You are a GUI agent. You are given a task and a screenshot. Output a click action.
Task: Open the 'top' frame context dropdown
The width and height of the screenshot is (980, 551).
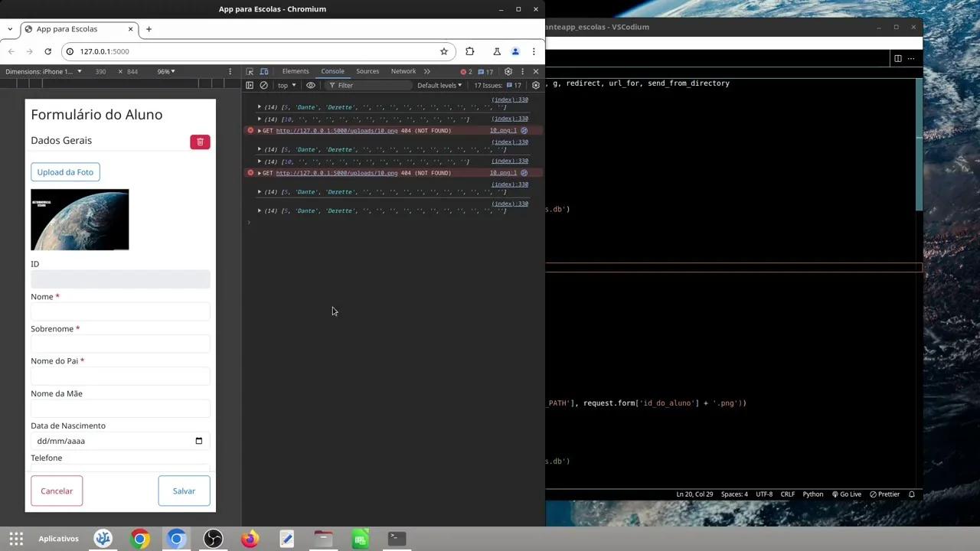tap(284, 85)
